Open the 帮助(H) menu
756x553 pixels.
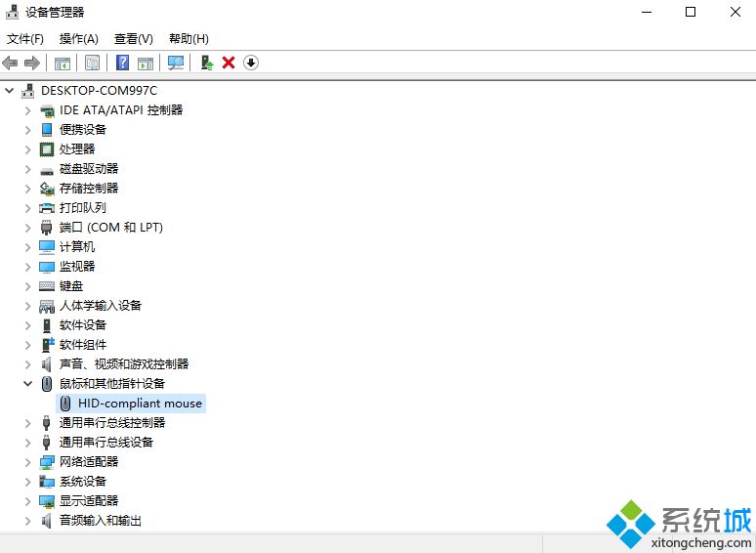[x=189, y=38]
